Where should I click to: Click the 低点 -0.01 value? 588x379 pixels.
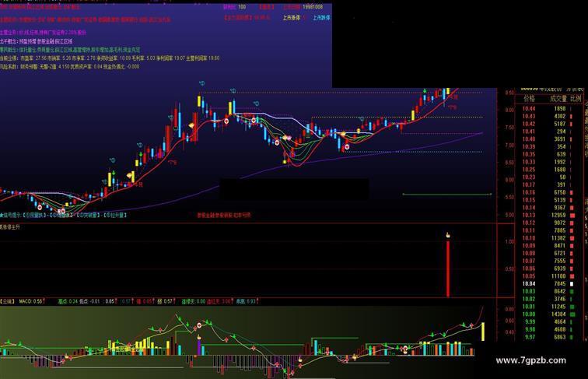(90, 301)
